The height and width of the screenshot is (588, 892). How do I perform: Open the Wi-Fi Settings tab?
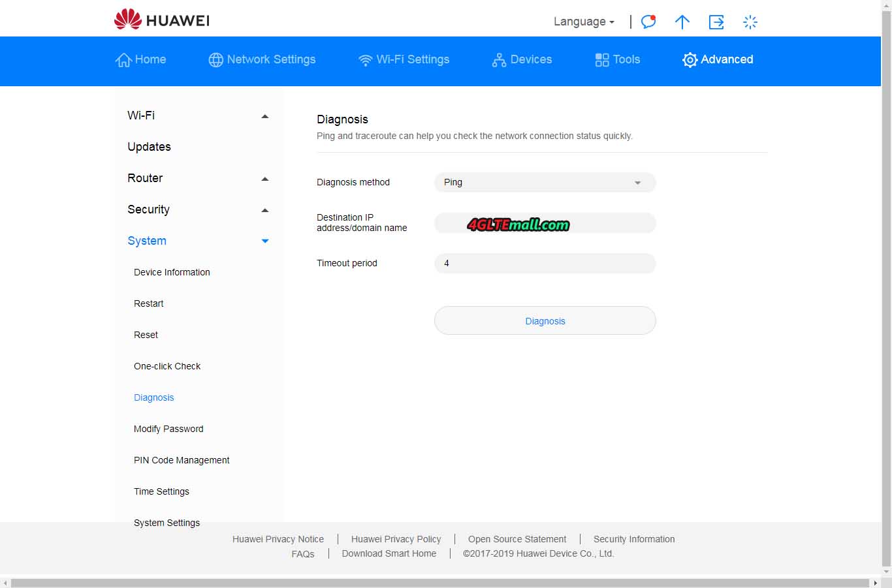pos(404,59)
